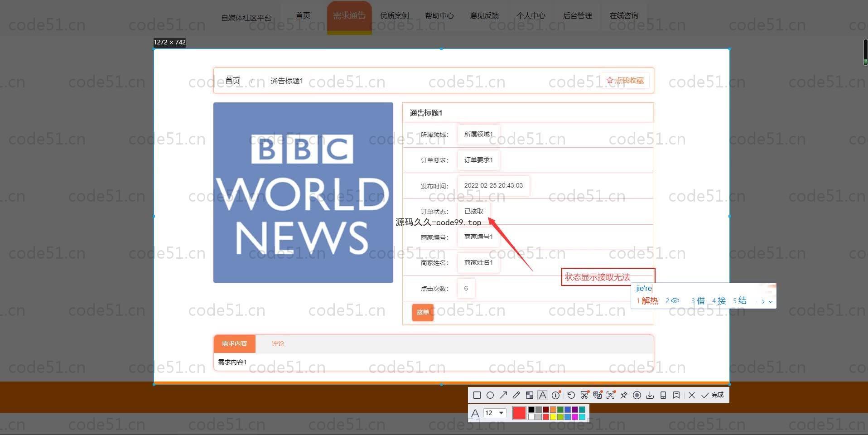Click 完成 to finish the screenshot
This screenshot has width=868, height=435.
pyautogui.click(x=712, y=395)
